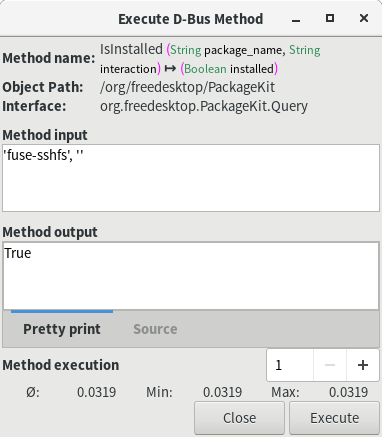Image resolution: width=382 pixels, height=437 pixels.
Task: Click inside the Method output text box
Action: click(x=191, y=276)
